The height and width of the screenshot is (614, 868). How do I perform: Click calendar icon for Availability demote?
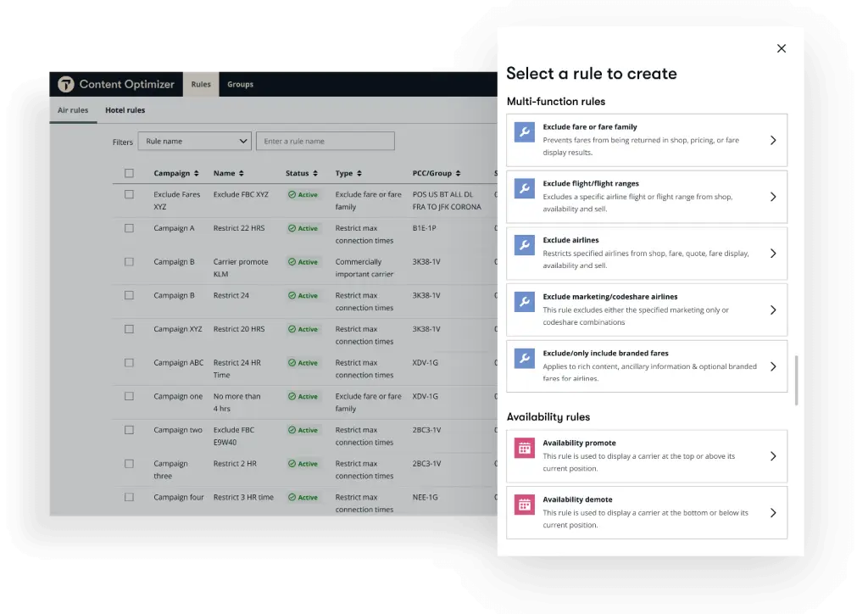pos(525,505)
